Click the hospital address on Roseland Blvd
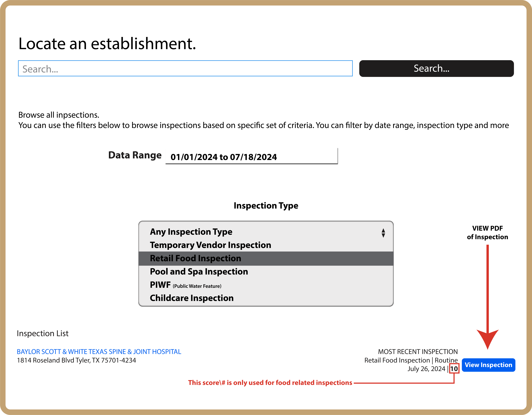Viewport: 532px width, 415px height. pyautogui.click(x=76, y=360)
